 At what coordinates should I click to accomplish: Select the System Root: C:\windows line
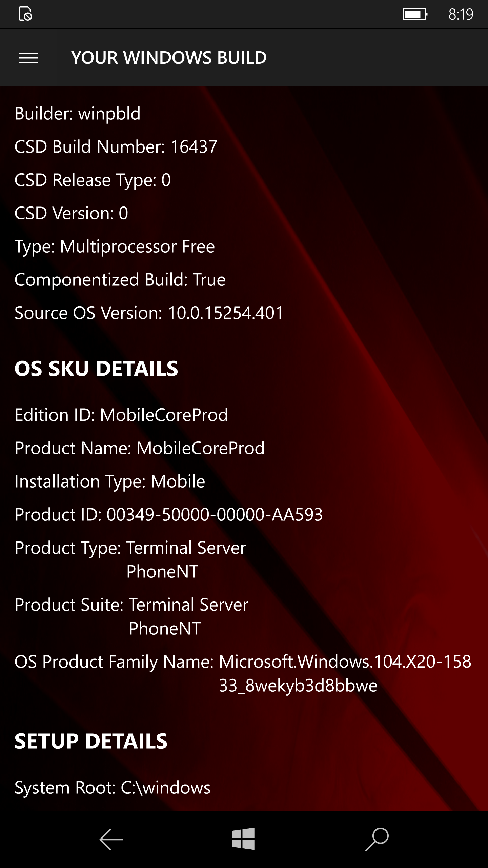coord(113,788)
